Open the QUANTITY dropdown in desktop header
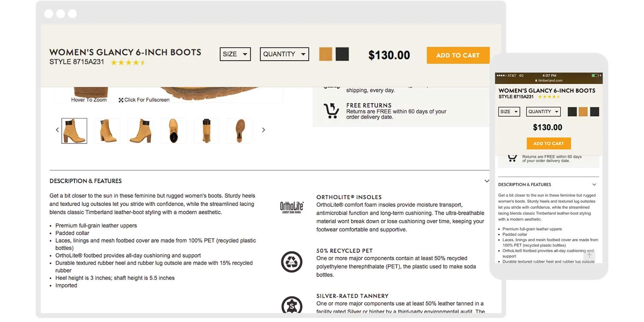The image size is (644, 322). click(x=284, y=54)
